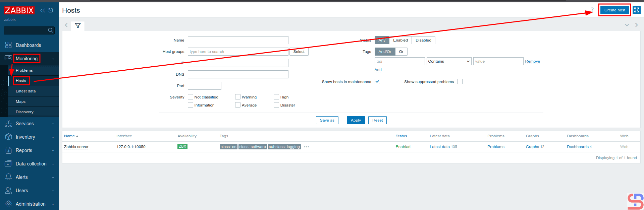Open the Contains tag operator dropdown

tap(449, 61)
